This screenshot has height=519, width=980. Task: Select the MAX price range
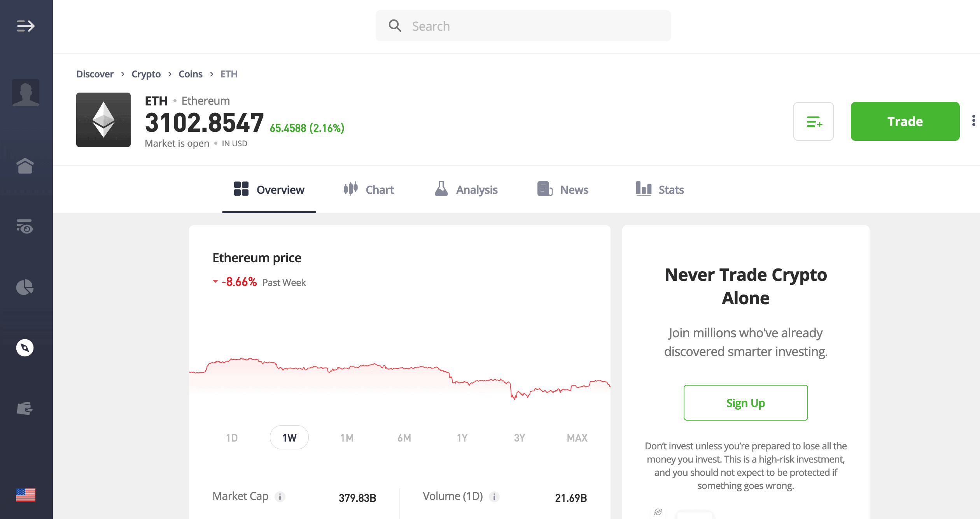577,438
